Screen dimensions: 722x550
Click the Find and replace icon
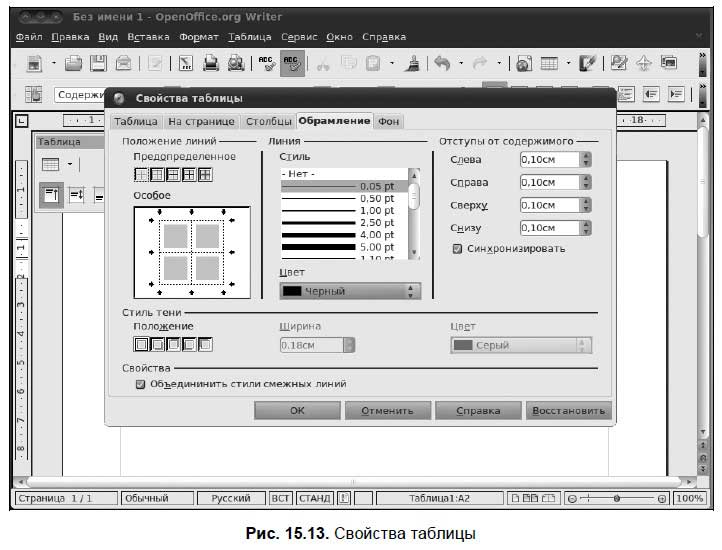pos(618,64)
